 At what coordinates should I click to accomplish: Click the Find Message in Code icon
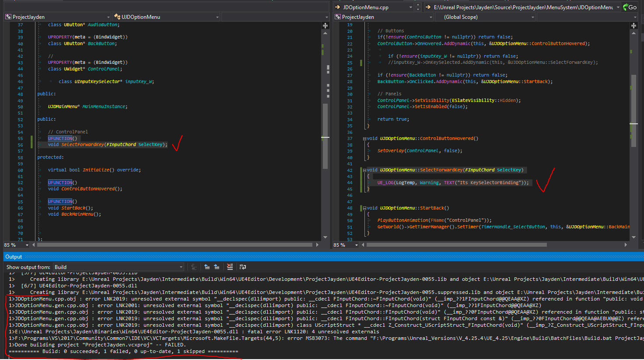click(194, 267)
